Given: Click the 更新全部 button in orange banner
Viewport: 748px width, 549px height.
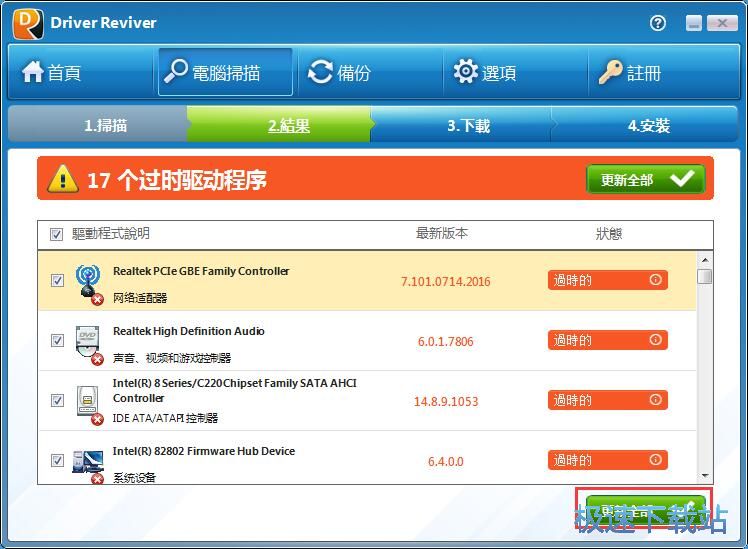Looking at the screenshot, I should (x=645, y=179).
